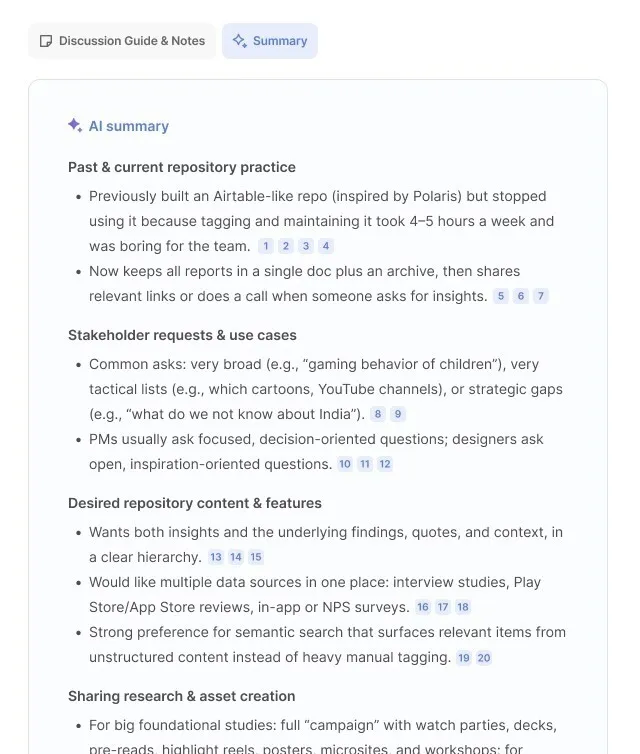Open citation 5 about single doc
640x754 pixels.
point(501,296)
